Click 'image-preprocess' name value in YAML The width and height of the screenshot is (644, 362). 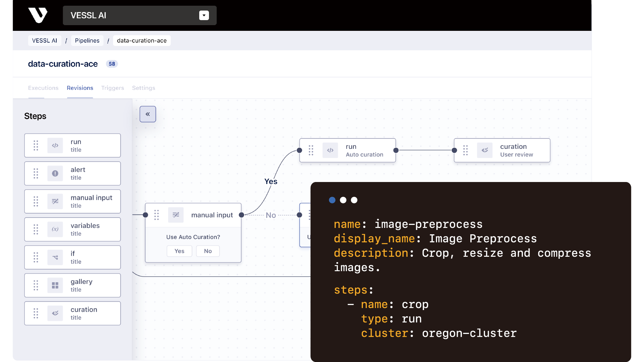[428, 224]
